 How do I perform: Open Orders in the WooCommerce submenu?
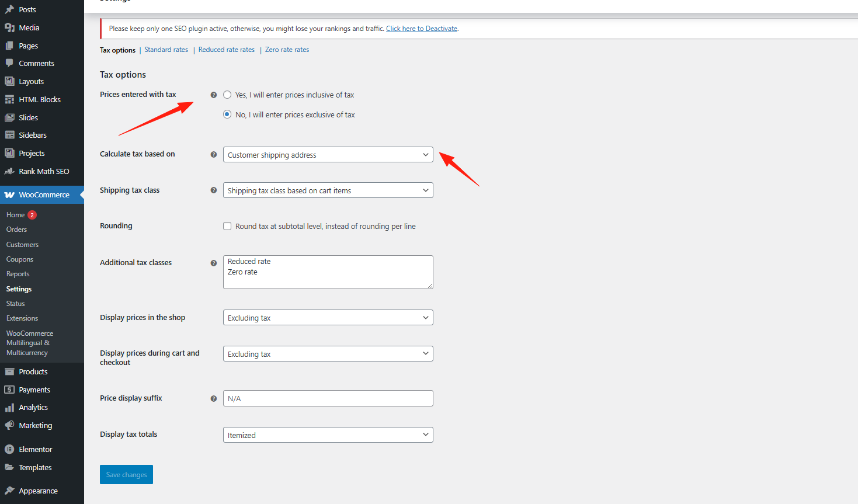click(16, 230)
